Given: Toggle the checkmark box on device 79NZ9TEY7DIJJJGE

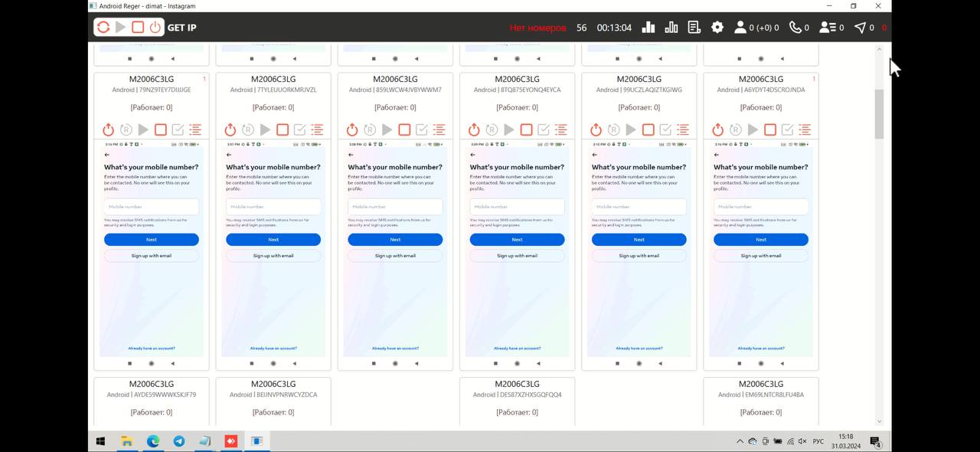Looking at the screenshot, I should (178, 129).
